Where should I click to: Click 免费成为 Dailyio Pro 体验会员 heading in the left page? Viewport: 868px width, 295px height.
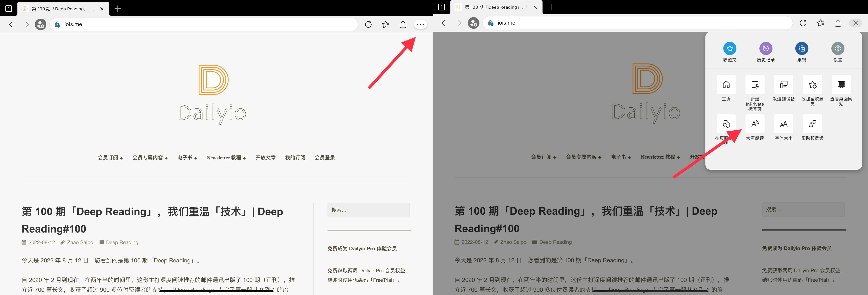pos(362,248)
